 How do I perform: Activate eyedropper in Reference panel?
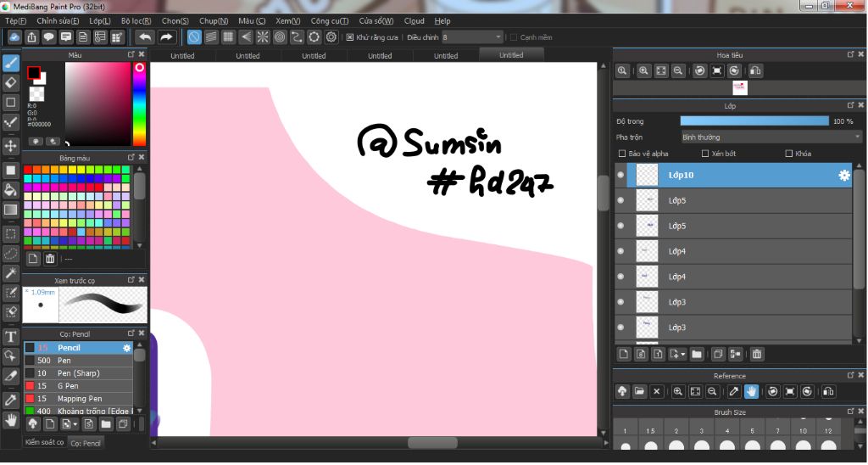(733, 391)
